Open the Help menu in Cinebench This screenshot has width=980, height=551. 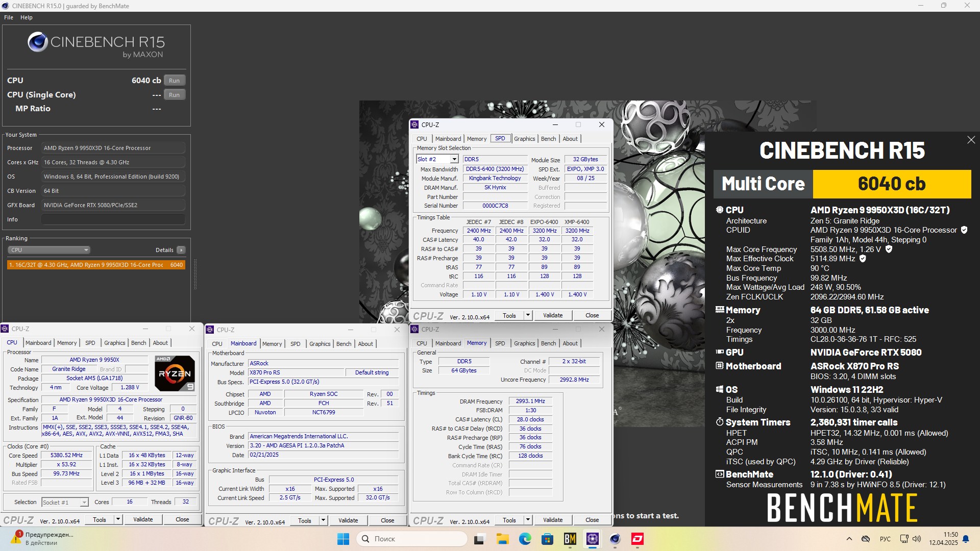tap(27, 17)
